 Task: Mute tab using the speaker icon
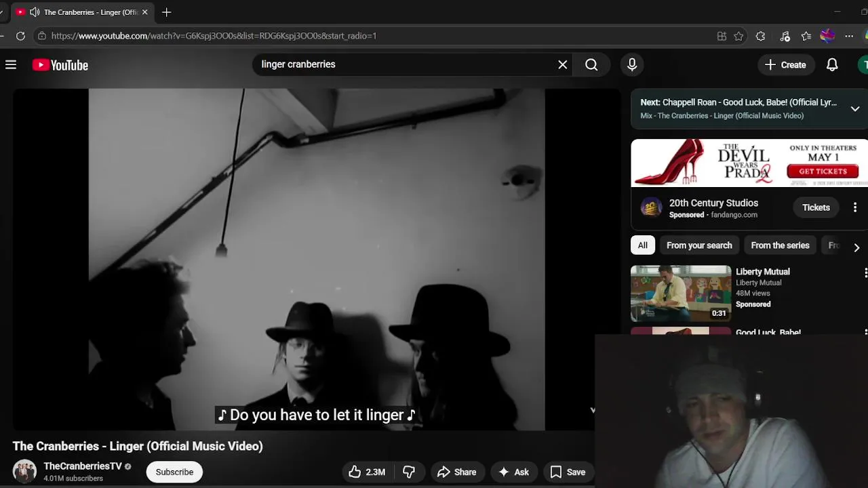click(x=35, y=12)
